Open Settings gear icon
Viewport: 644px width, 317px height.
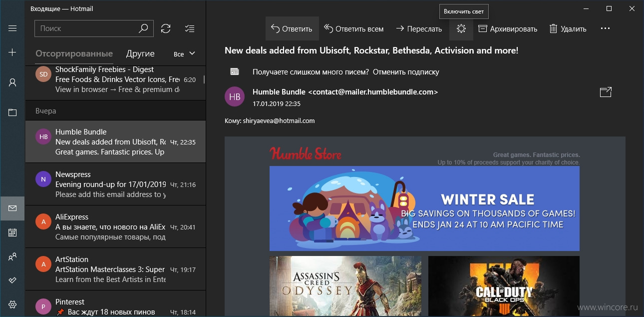pos(12,304)
